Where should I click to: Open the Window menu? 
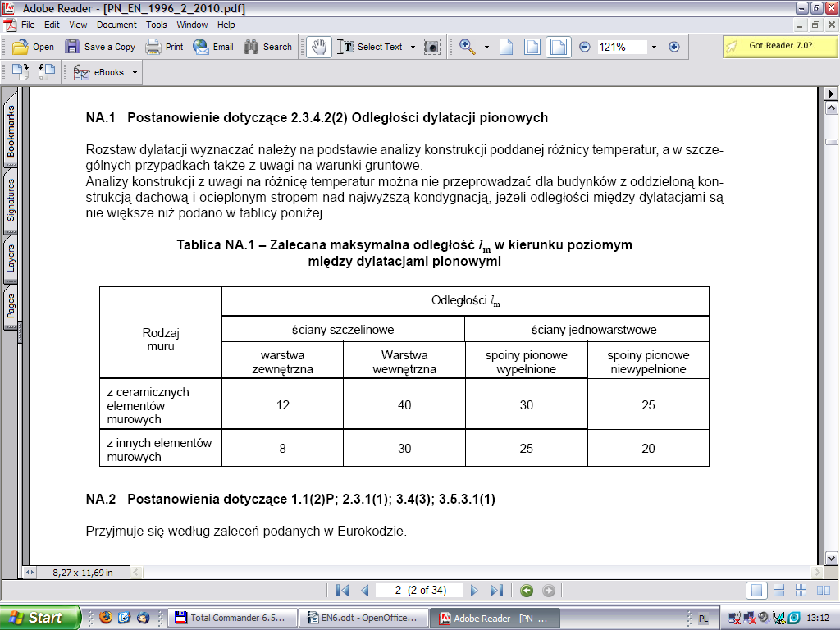coord(192,25)
